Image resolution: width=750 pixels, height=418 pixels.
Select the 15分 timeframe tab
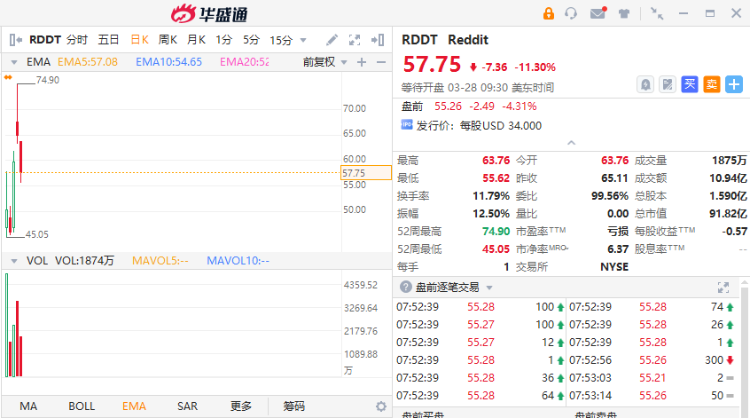tap(281, 40)
